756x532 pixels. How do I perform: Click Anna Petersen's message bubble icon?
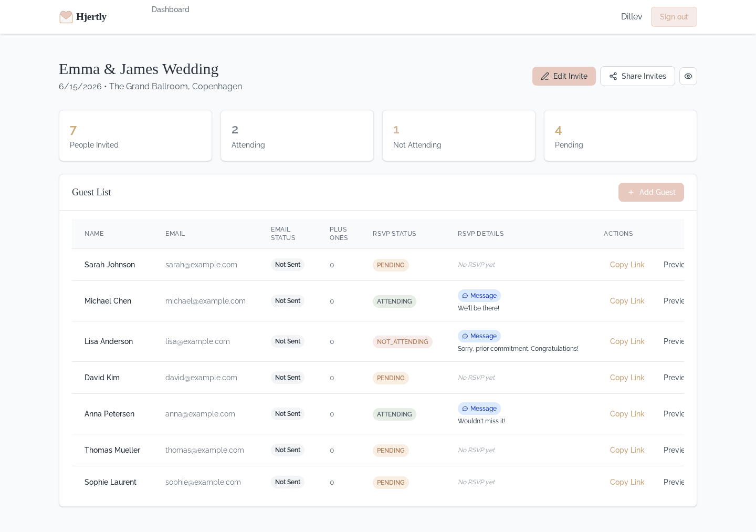pyautogui.click(x=465, y=409)
